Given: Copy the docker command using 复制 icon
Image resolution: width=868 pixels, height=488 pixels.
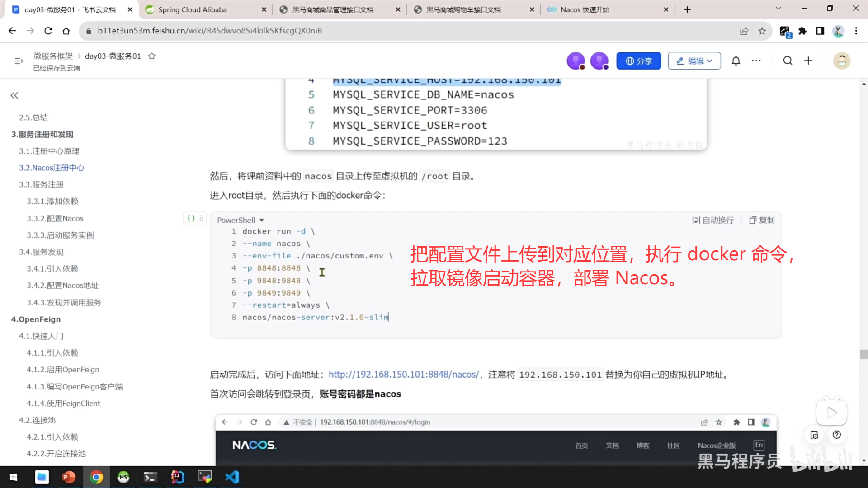Looking at the screenshot, I should (761, 220).
